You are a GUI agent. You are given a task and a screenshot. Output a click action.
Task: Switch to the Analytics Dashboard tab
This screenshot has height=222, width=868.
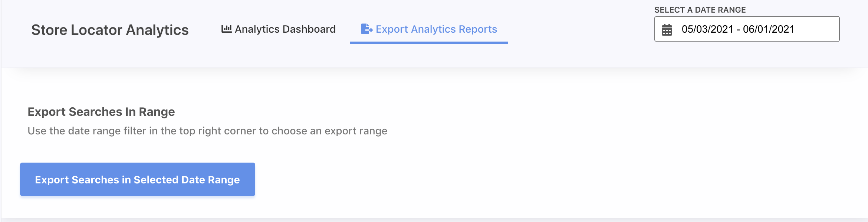(279, 29)
